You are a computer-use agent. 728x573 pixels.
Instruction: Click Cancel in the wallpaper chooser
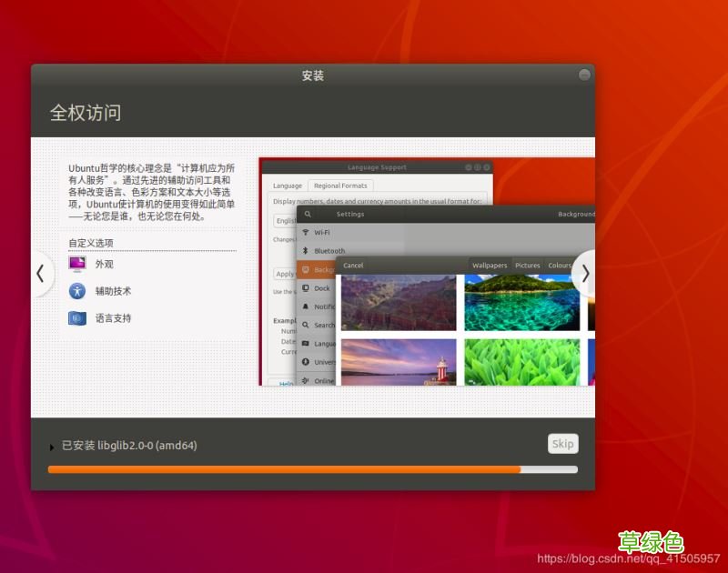click(352, 265)
